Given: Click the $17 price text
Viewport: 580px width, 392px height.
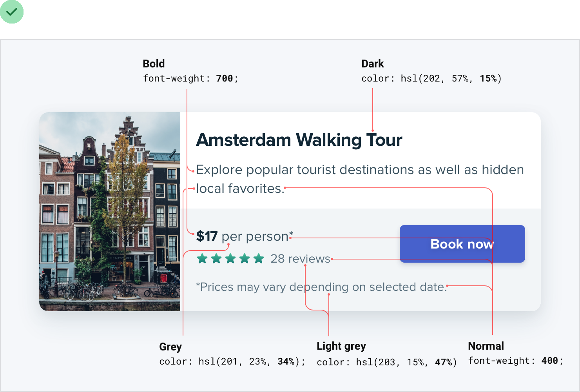Looking at the screenshot, I should click(x=207, y=236).
